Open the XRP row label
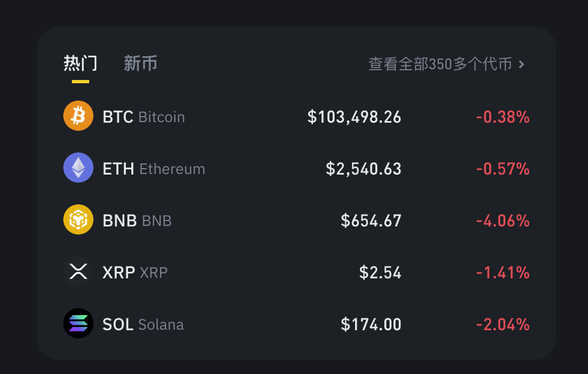Screen dimensions: 588x374 [x=135, y=272]
